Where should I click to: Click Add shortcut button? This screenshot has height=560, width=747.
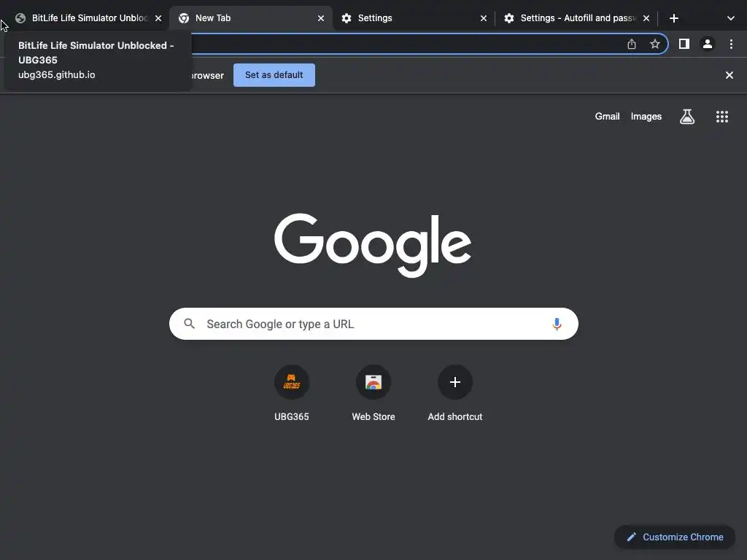pos(455,393)
